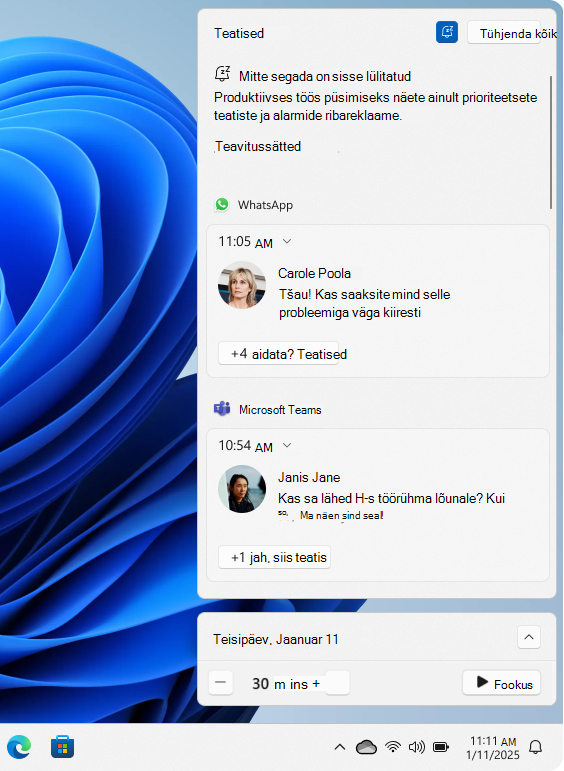
Task: Open the Teavitussätted link
Action: pyautogui.click(x=258, y=147)
